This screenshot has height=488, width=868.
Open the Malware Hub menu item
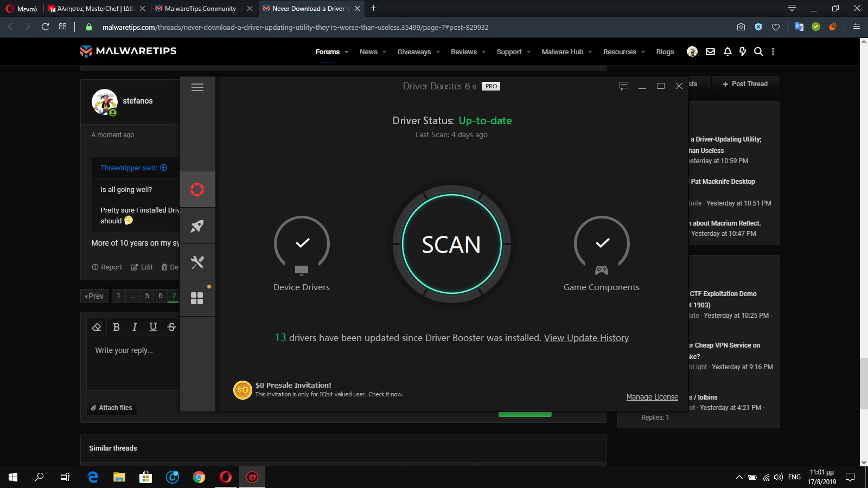[562, 52]
